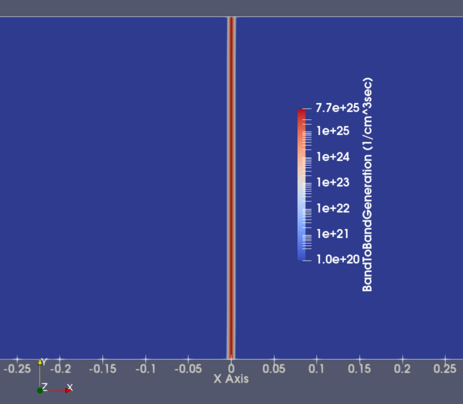Click the 1e+22 legend tick label
This screenshot has height=404, width=463.
[333, 208]
